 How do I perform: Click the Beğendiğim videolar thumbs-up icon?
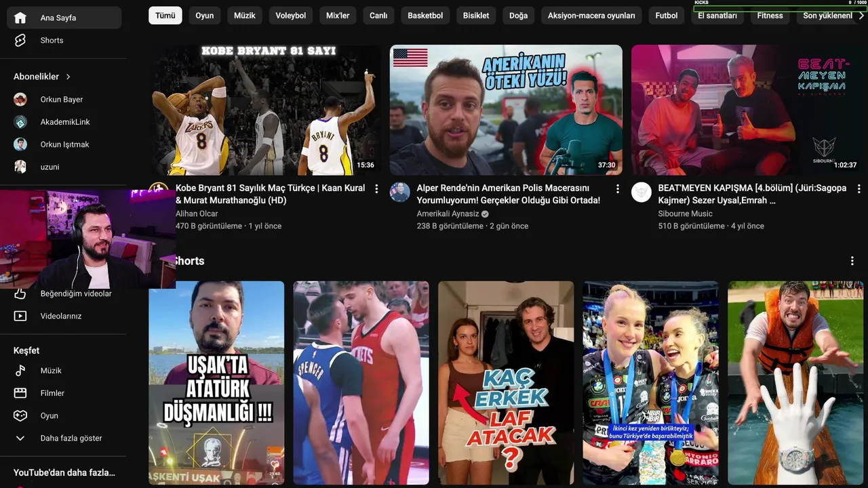click(x=20, y=293)
